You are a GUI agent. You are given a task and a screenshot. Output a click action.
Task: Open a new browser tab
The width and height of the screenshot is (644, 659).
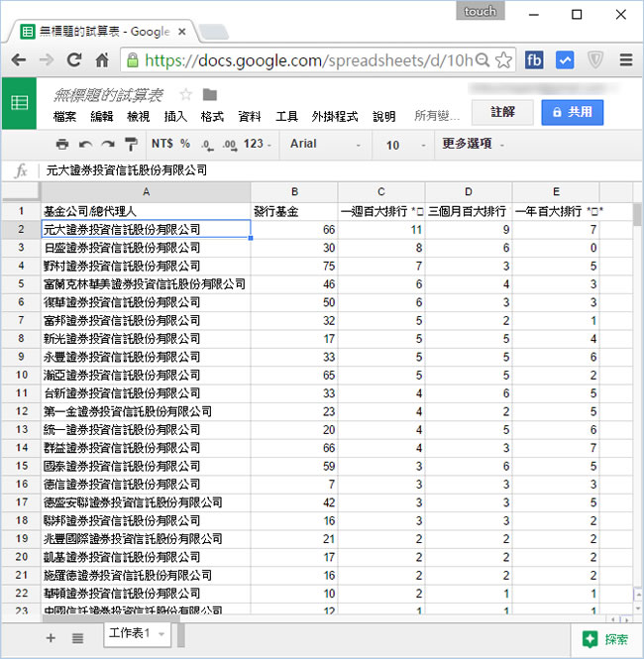click(213, 32)
